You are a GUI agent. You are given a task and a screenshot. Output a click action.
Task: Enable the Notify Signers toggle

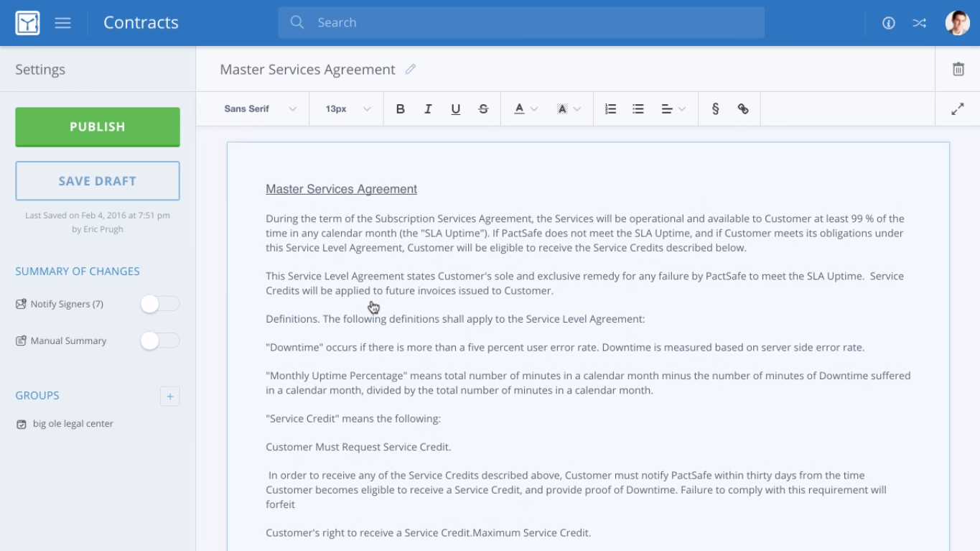click(x=159, y=304)
